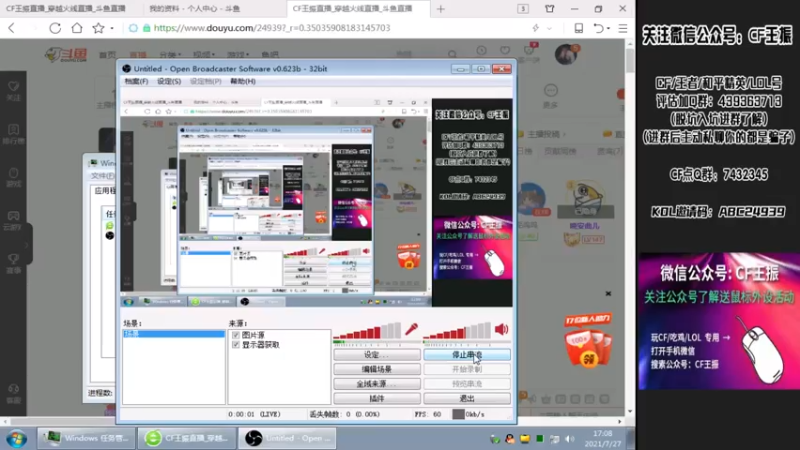
Task: Open the 帮助(H) menu in OBS
Action: pos(243,81)
